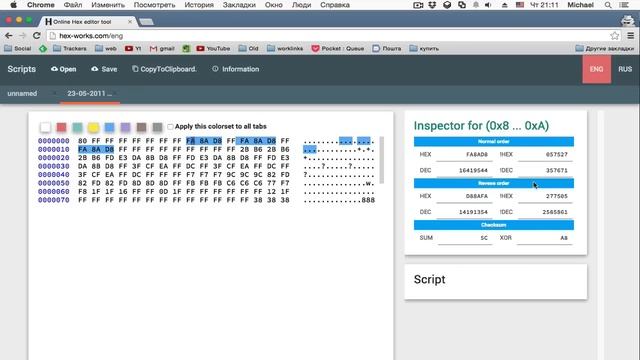Pick the yellow color swatch

click(x=93, y=127)
